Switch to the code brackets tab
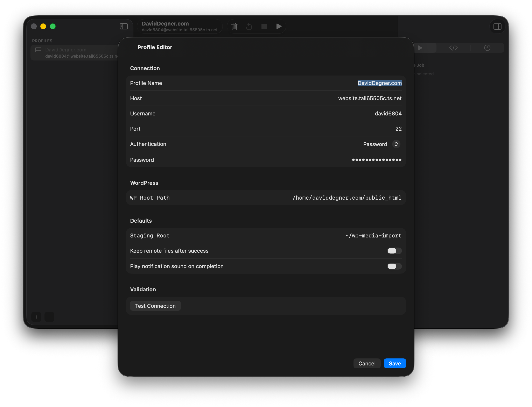 [453, 48]
